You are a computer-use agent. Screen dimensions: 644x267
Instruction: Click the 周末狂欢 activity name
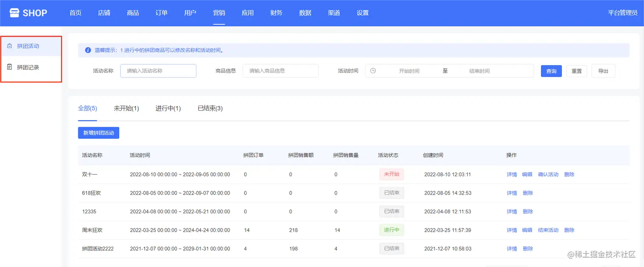92,230
